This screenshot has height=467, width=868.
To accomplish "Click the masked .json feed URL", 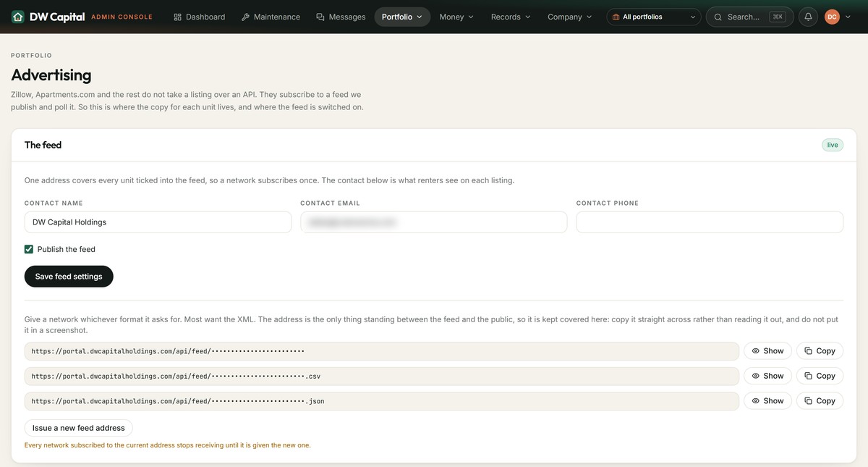I will [x=382, y=401].
